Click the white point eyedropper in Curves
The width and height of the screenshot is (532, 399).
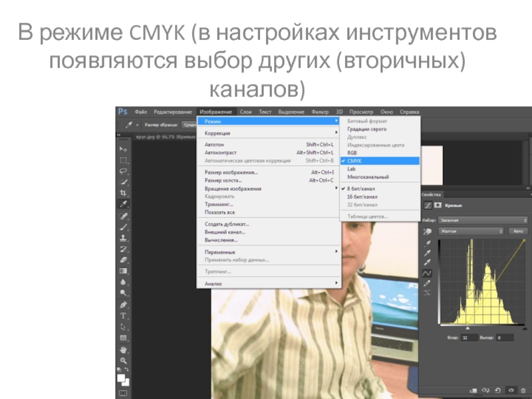coord(428,263)
